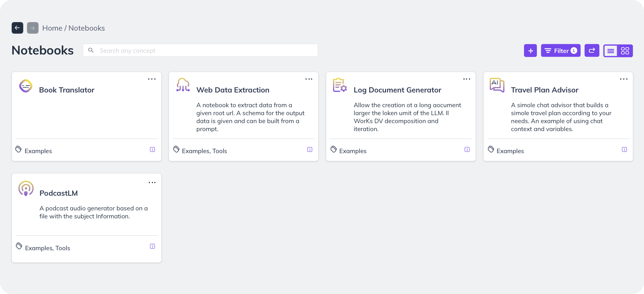The height and width of the screenshot is (294, 644).
Task: Open the Log Document Generator notebook card
Action: tap(397, 90)
